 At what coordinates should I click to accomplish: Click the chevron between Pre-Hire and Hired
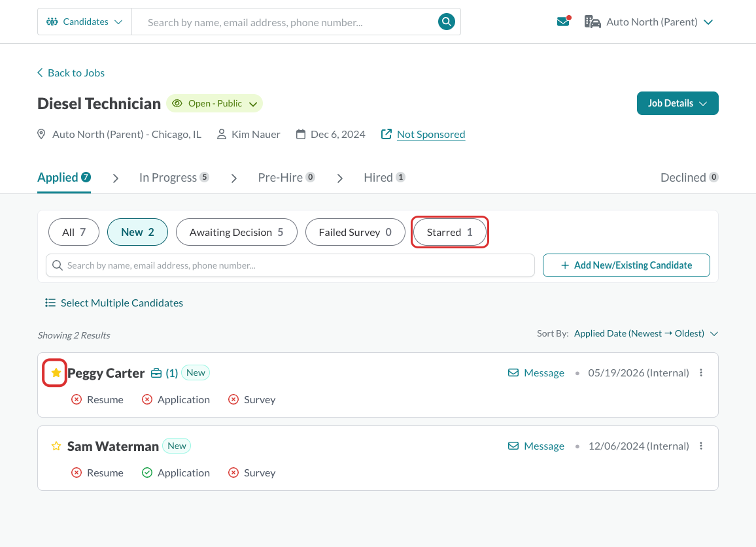coord(340,178)
